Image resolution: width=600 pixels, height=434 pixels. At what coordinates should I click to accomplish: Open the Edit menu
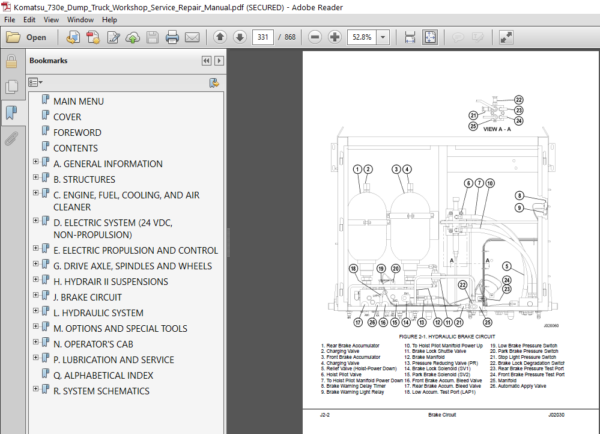[29, 20]
